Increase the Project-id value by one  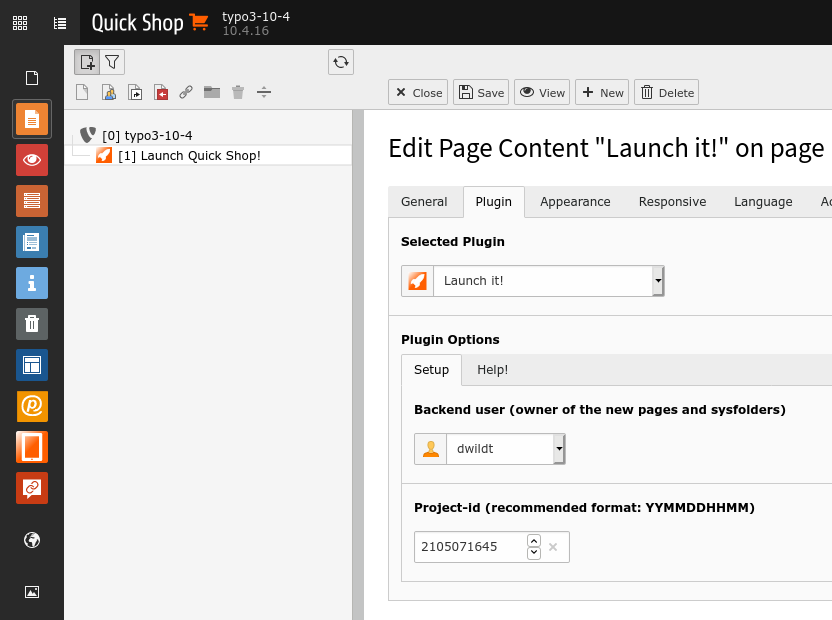pyautogui.click(x=534, y=540)
